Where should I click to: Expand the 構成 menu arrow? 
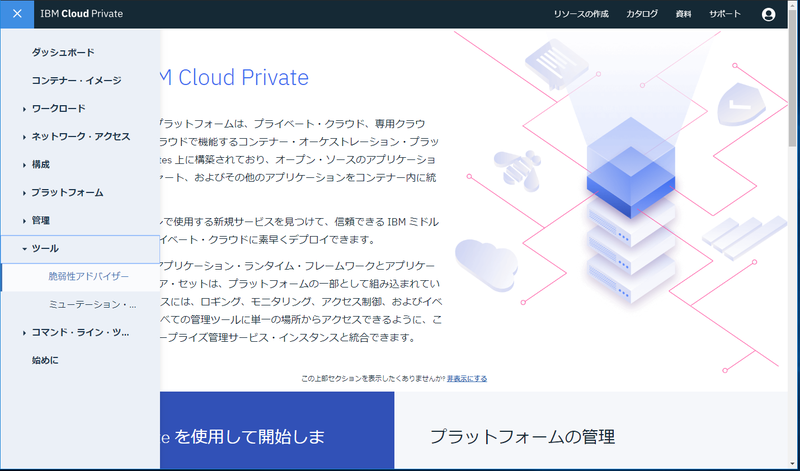coord(24,165)
